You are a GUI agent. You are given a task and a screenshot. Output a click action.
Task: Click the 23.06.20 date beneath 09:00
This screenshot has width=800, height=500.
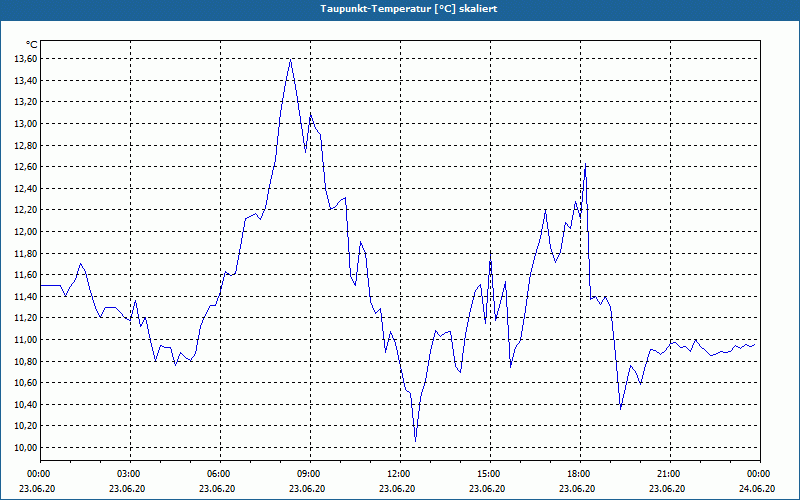tap(308, 488)
